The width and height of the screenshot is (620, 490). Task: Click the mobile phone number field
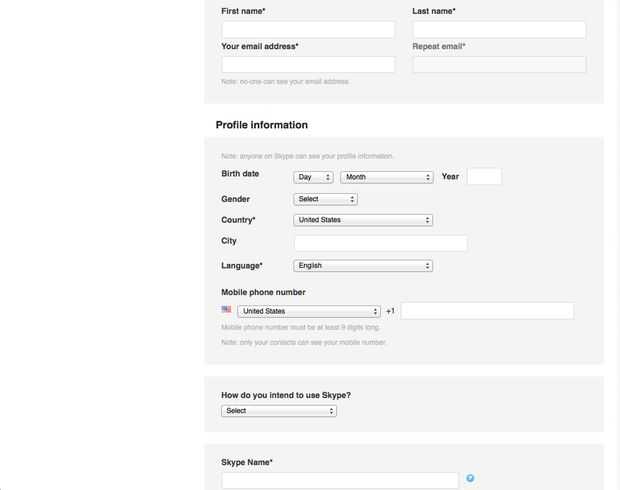[487, 311]
